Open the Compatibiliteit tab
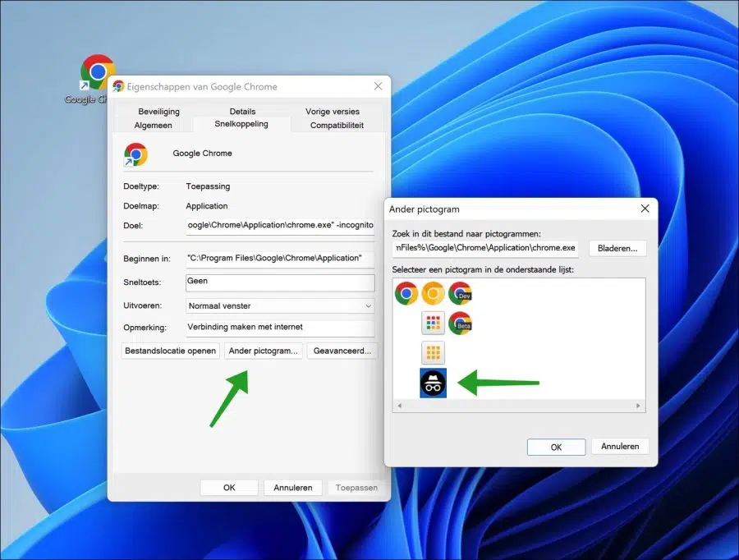The width and height of the screenshot is (739, 560). point(337,126)
